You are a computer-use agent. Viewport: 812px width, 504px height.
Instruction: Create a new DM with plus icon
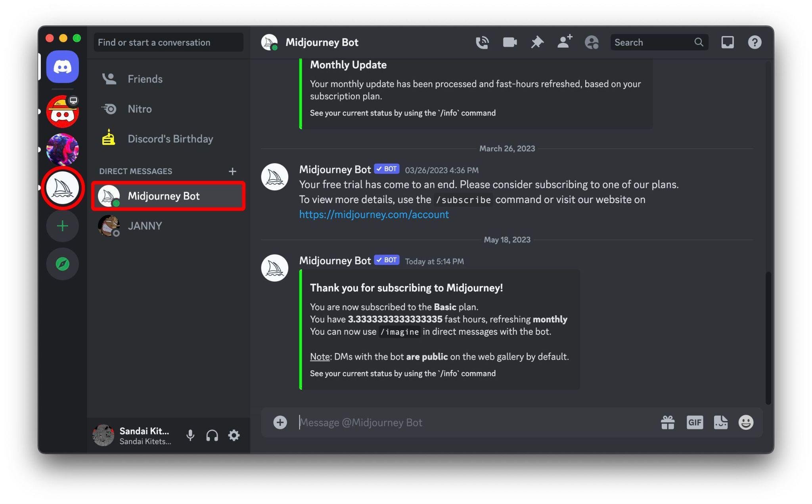[232, 171]
